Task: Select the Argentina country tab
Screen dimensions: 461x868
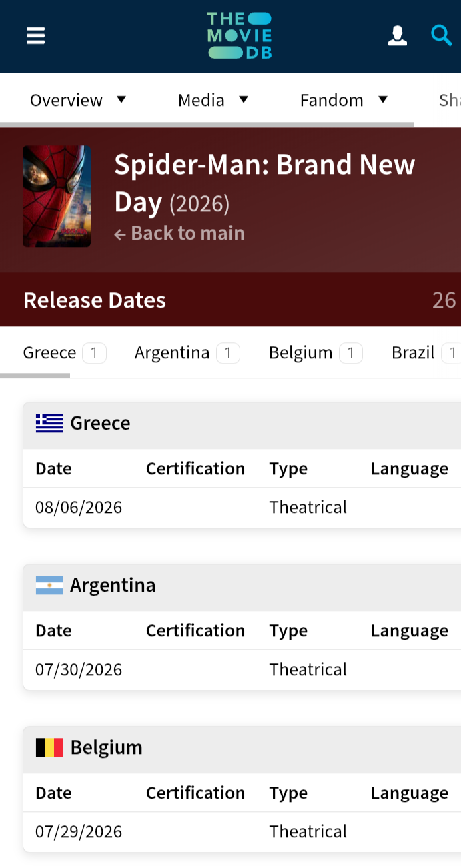Action: pos(187,352)
